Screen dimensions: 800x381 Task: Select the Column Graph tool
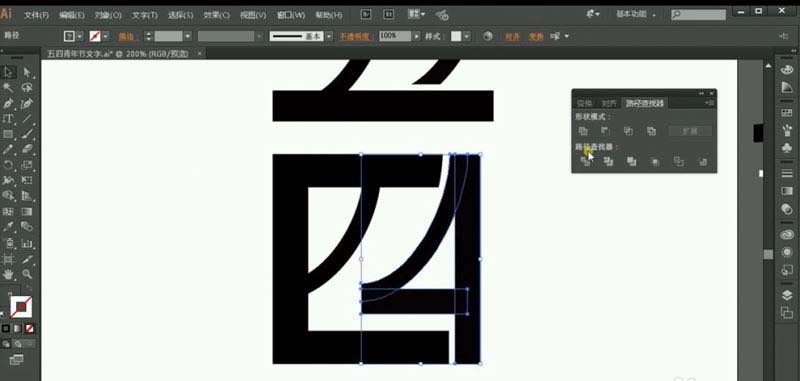pos(27,243)
